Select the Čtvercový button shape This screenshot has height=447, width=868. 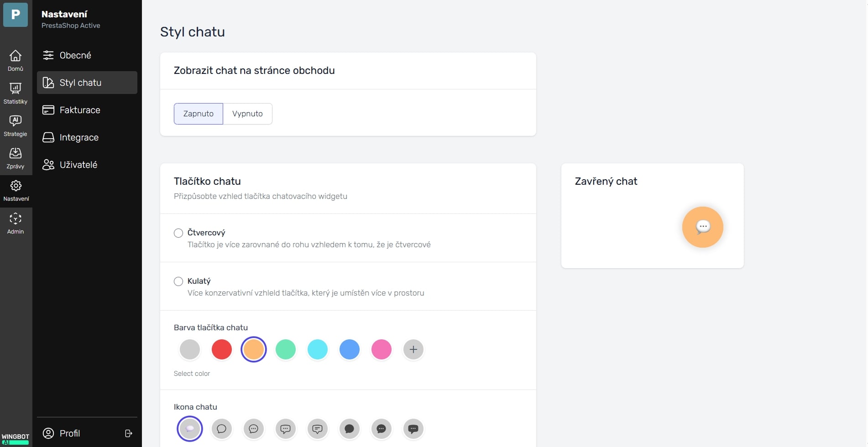pos(178,233)
